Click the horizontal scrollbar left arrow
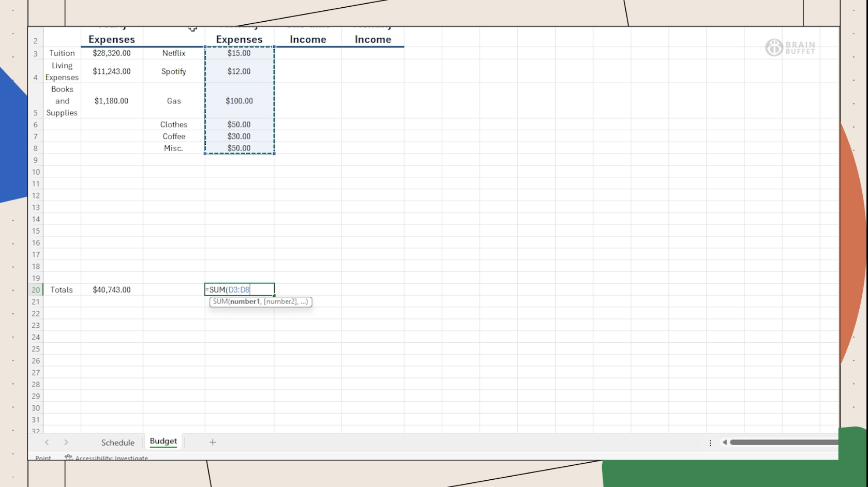The height and width of the screenshot is (487, 868). (x=725, y=442)
